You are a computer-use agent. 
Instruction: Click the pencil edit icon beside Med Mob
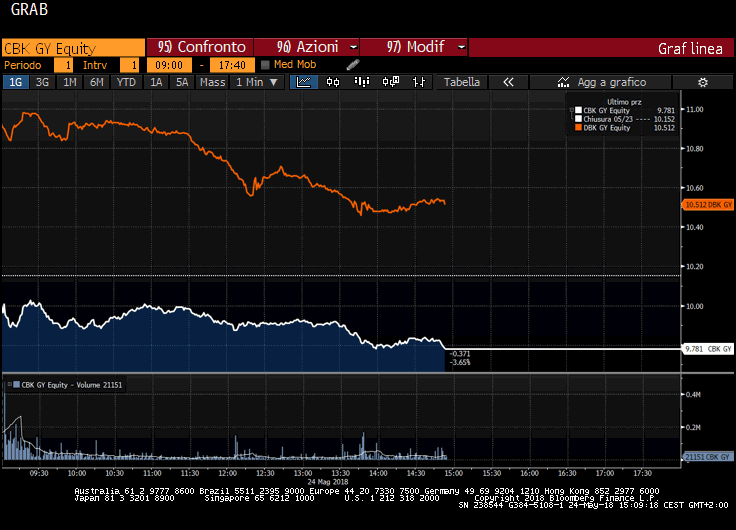click(353, 65)
